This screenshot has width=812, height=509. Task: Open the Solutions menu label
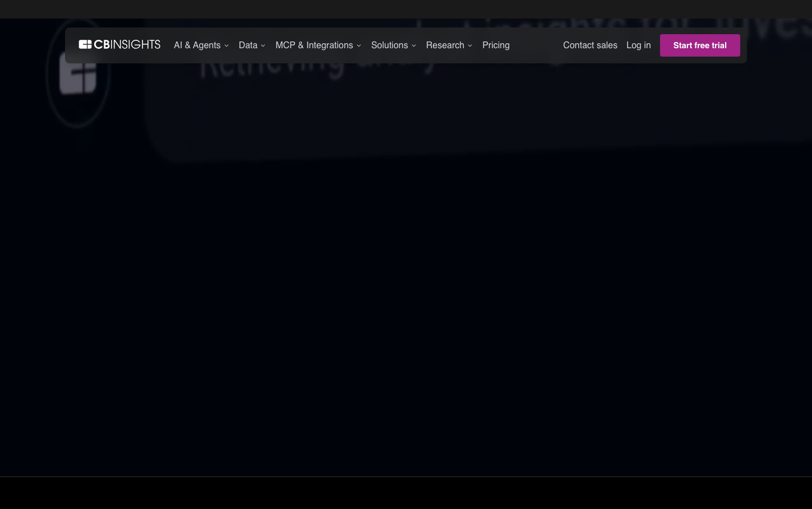(x=389, y=45)
